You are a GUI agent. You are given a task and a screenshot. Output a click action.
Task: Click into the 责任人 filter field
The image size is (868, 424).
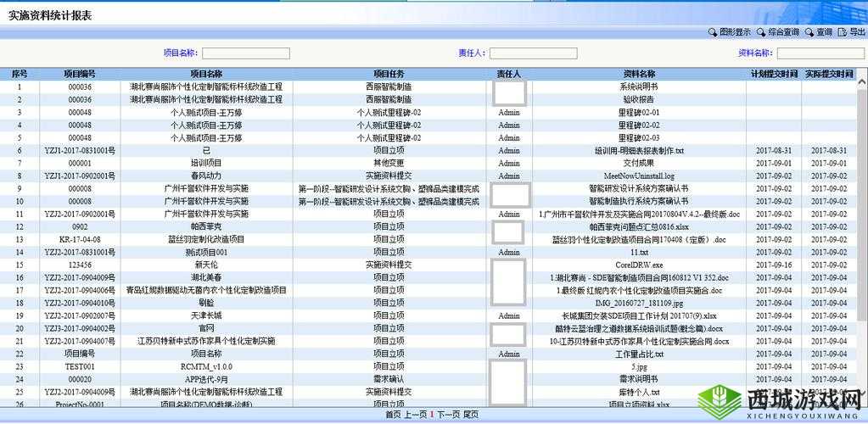[533, 53]
